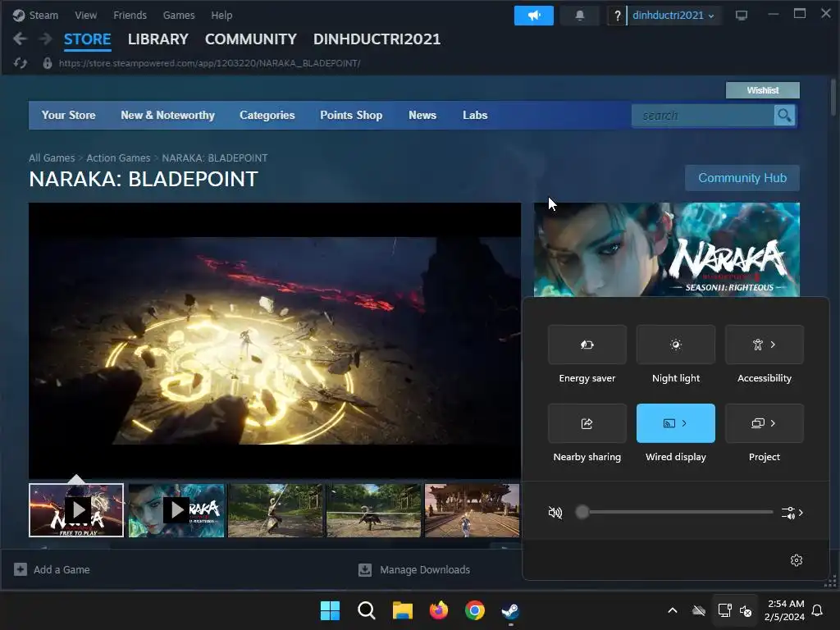Click the Wishlist button
Image resolution: width=840 pixels, height=630 pixels.
(x=762, y=90)
